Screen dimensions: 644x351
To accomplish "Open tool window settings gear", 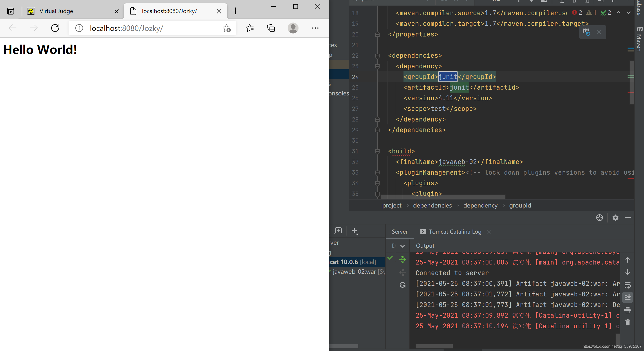I will pyautogui.click(x=615, y=218).
